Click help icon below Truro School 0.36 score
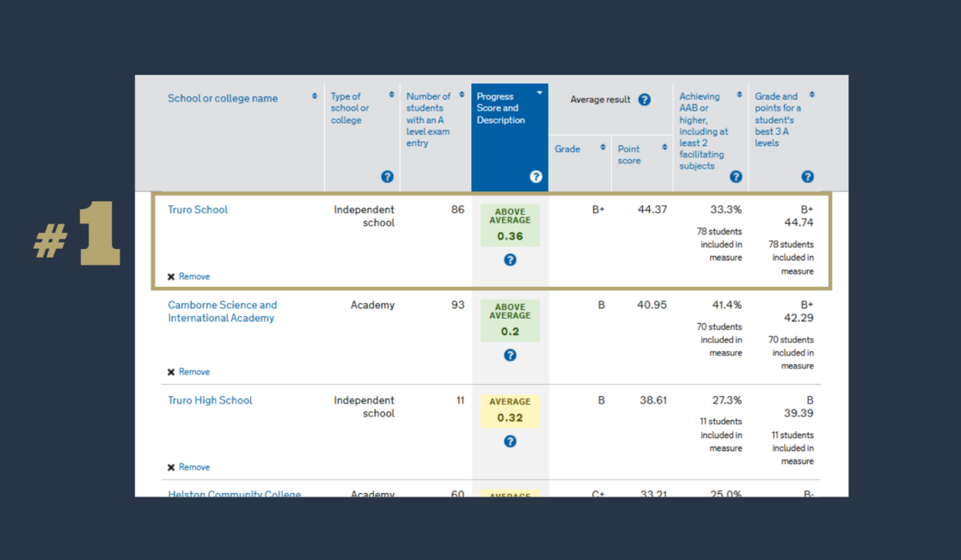The height and width of the screenshot is (560, 961). coord(510,259)
